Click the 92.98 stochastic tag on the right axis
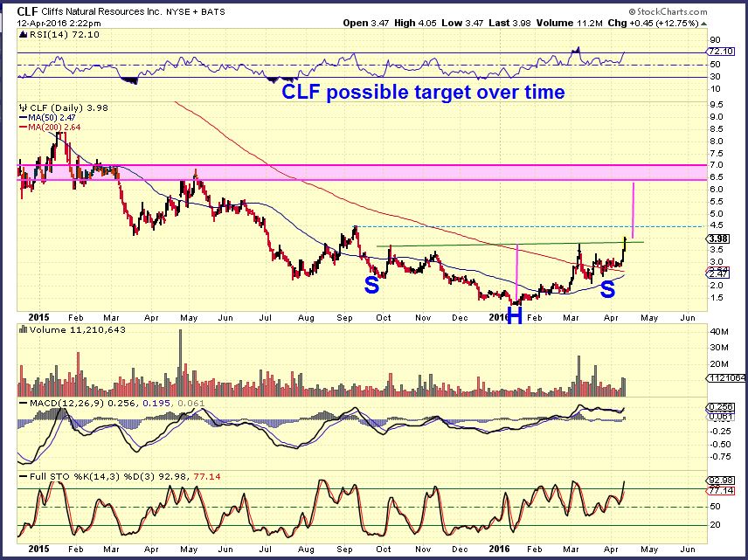This screenshot has width=748, height=560. coord(720,480)
